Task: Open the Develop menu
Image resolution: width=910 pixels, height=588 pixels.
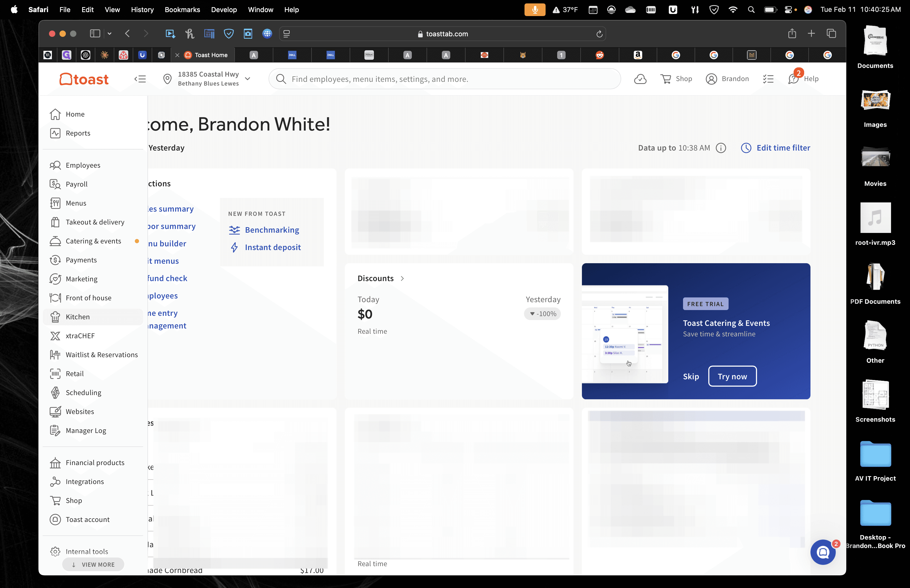Action: (x=224, y=9)
